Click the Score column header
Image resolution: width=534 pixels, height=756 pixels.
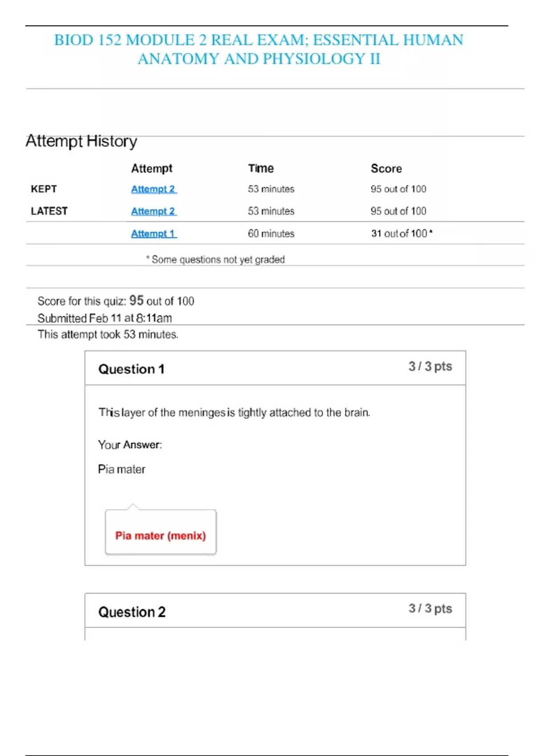coord(386,169)
